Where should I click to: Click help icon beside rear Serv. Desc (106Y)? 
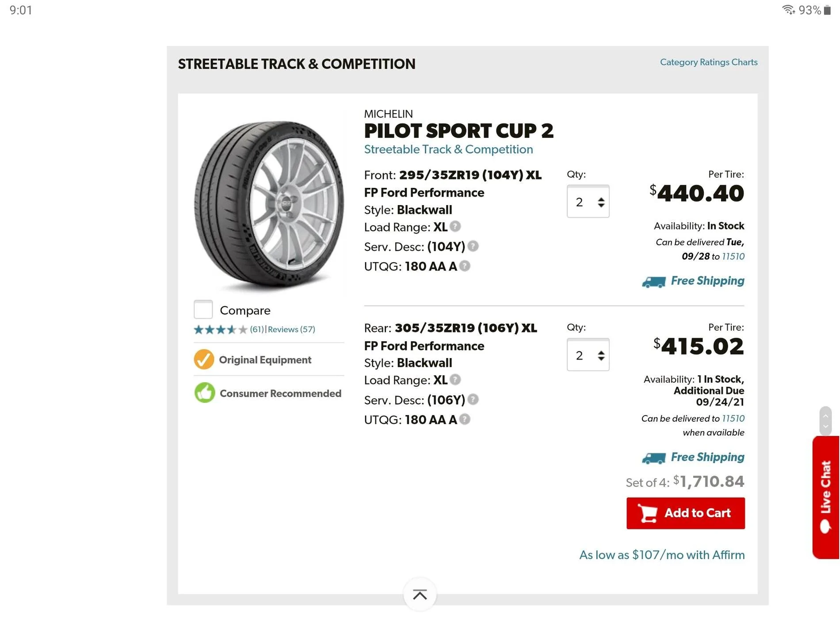473,399
